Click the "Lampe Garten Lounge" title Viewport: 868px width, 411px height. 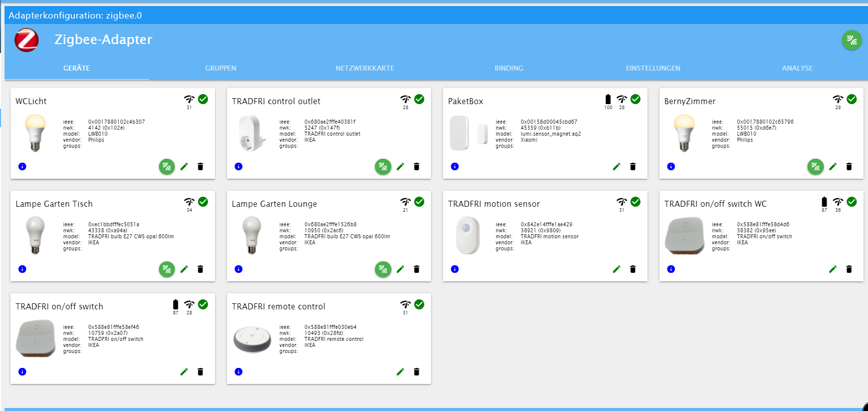(274, 204)
